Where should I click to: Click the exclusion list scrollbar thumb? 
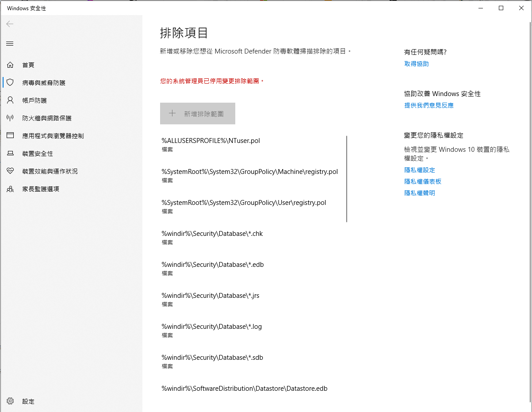point(347,179)
